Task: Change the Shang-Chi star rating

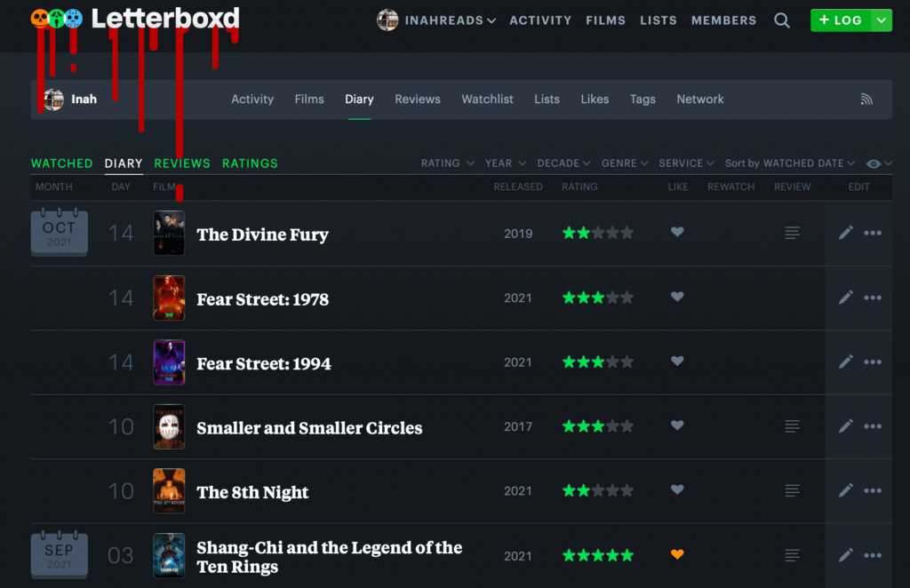Action: point(598,555)
